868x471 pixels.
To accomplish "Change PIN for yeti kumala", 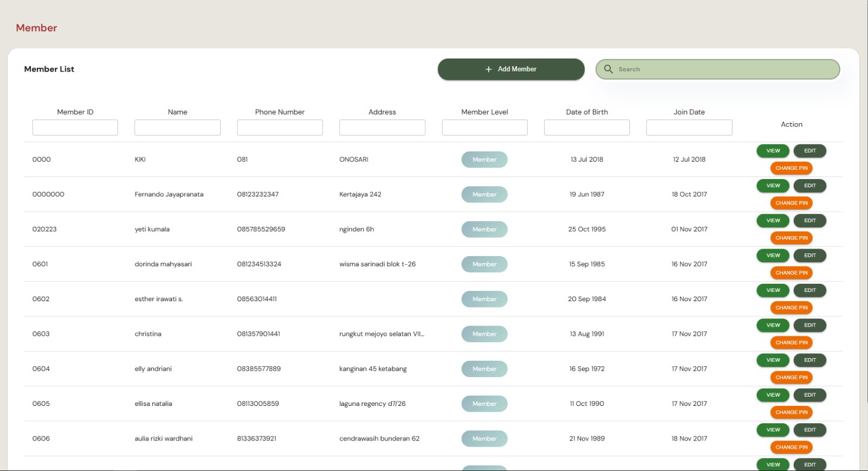I will pyautogui.click(x=792, y=238).
